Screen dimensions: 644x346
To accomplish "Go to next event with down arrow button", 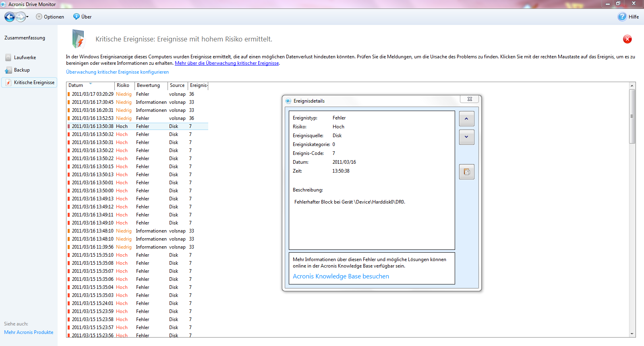I will coord(466,137).
